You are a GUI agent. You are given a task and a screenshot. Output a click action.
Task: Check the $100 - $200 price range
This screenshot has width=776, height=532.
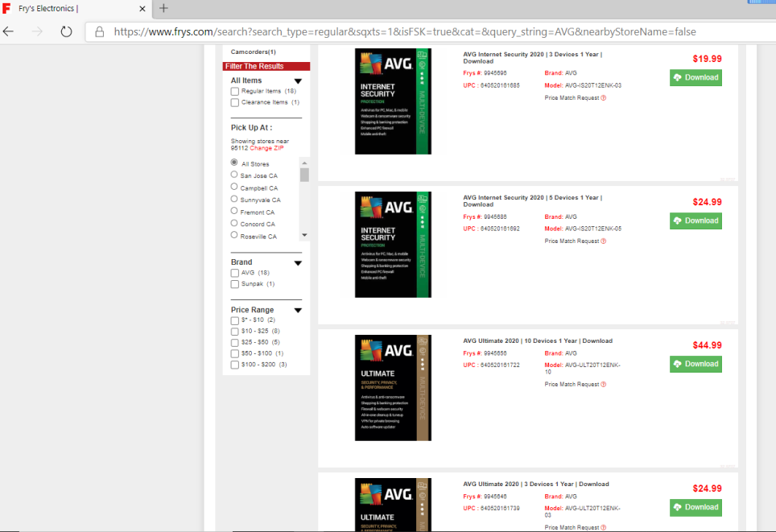coord(234,365)
